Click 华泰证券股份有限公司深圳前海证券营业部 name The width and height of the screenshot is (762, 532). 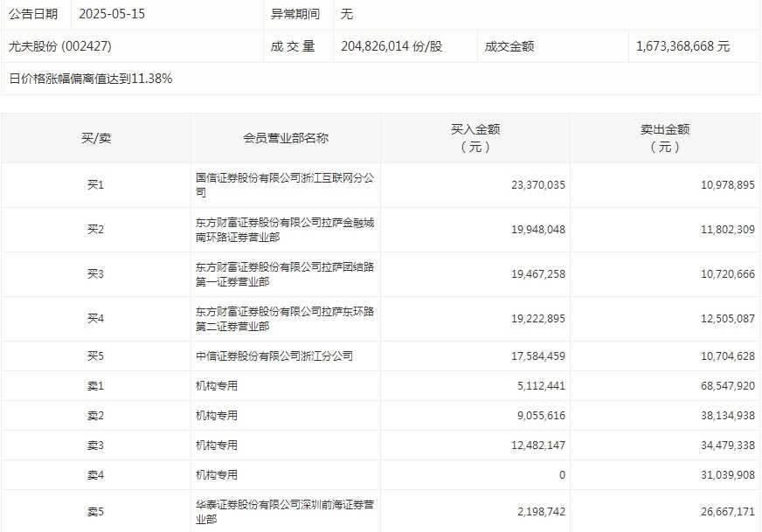point(285,512)
